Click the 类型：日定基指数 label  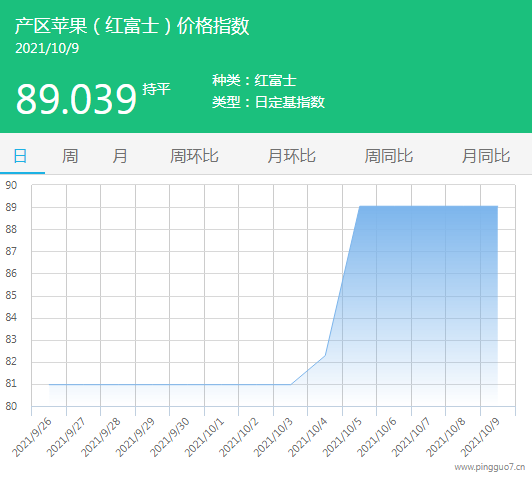[268, 102]
